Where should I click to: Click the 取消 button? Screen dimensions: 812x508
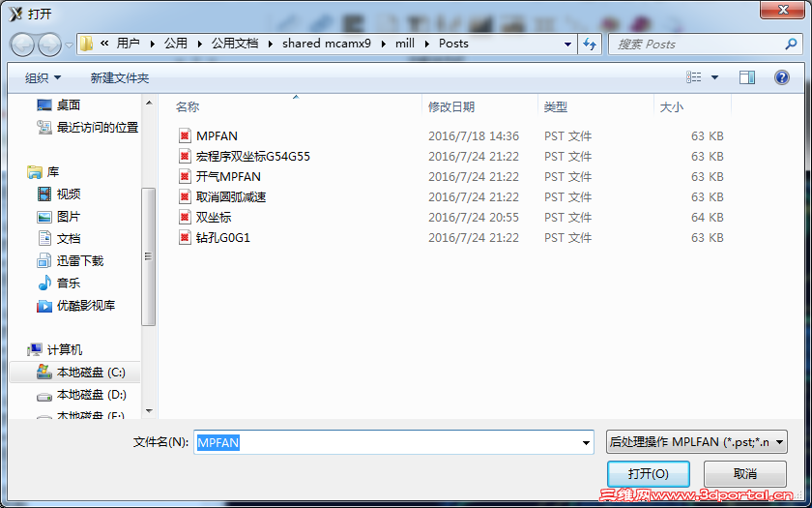pyautogui.click(x=745, y=474)
